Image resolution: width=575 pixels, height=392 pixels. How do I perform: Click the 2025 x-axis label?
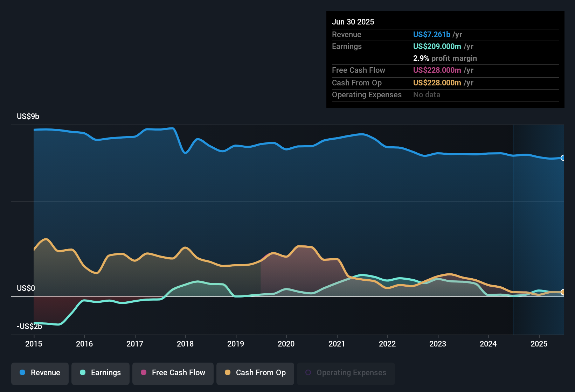pyautogui.click(x=539, y=344)
